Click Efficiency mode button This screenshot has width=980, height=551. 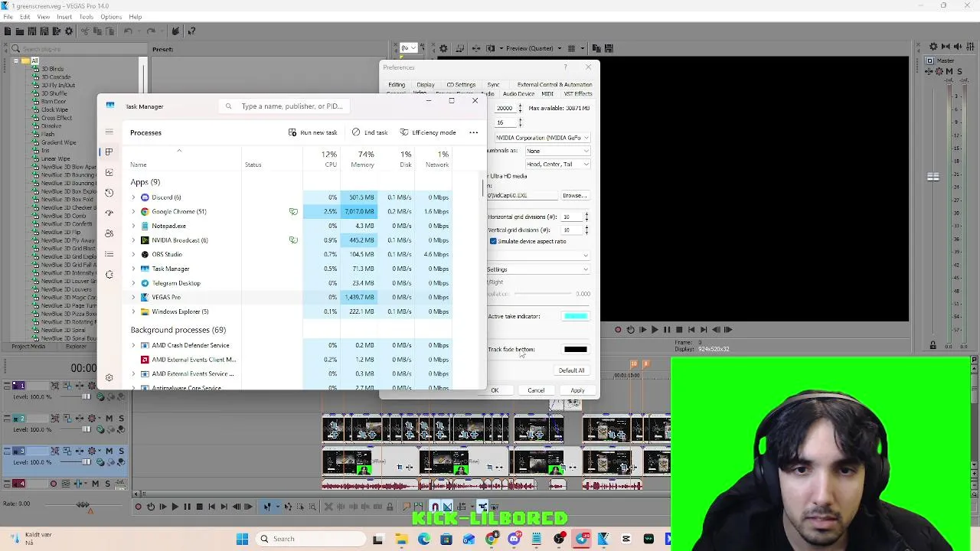point(428,132)
